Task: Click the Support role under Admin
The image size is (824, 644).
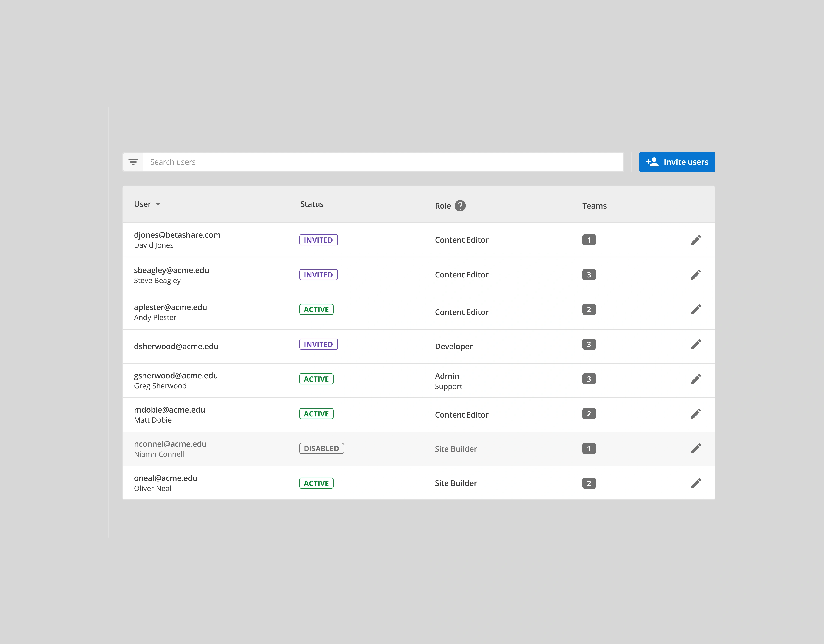Action: pos(449,387)
